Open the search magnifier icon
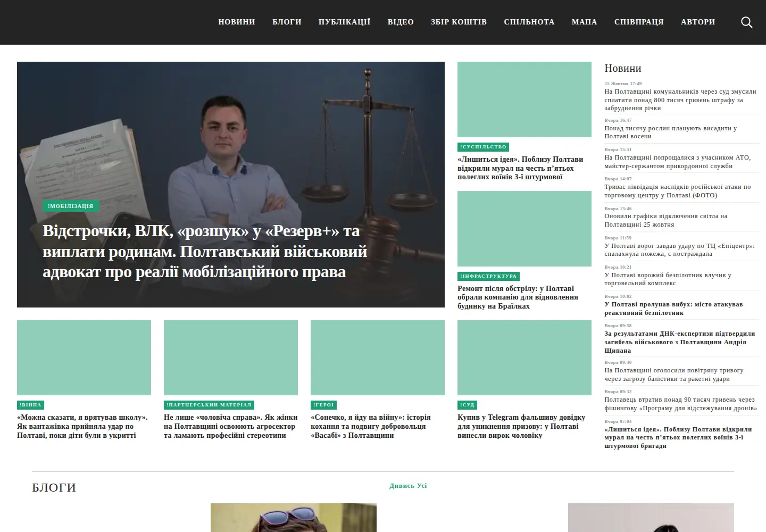Screen dimensions: 766x532 [x=747, y=22]
